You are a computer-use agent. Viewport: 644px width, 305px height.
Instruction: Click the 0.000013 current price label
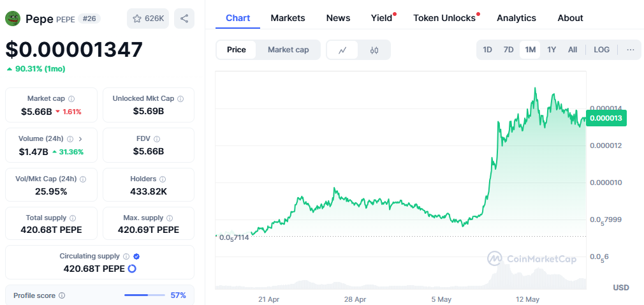click(606, 119)
